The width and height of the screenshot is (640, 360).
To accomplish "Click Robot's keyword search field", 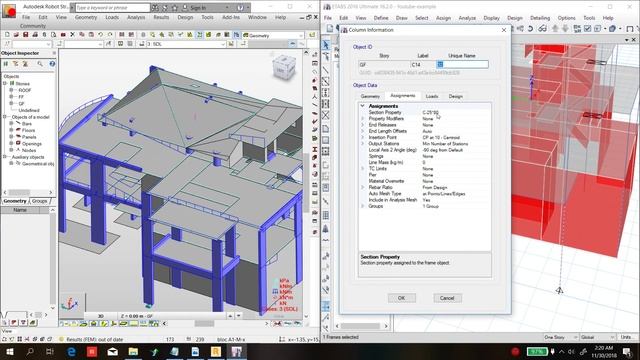I will click(113, 7).
